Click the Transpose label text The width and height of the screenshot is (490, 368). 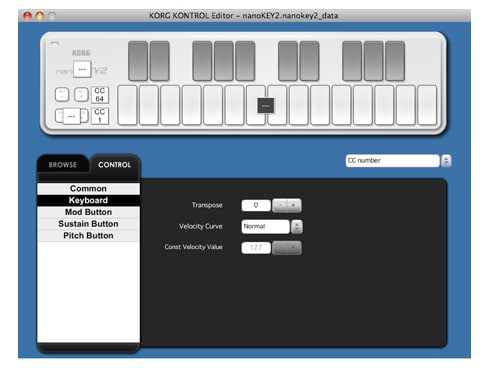(x=207, y=205)
